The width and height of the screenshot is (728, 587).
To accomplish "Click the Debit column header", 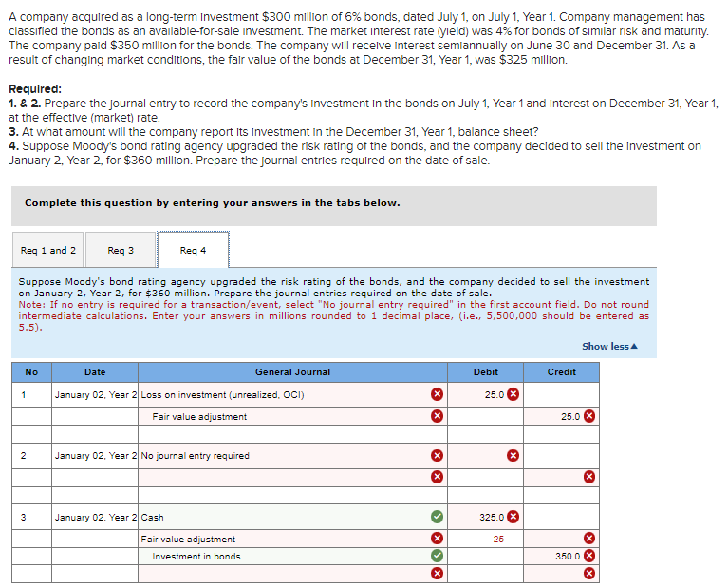I will click(x=486, y=371).
